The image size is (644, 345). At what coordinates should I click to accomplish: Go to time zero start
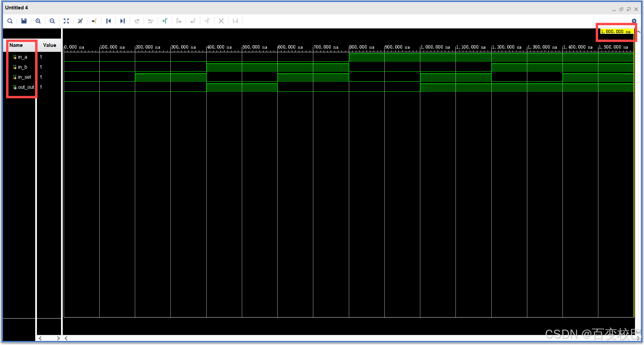108,21
